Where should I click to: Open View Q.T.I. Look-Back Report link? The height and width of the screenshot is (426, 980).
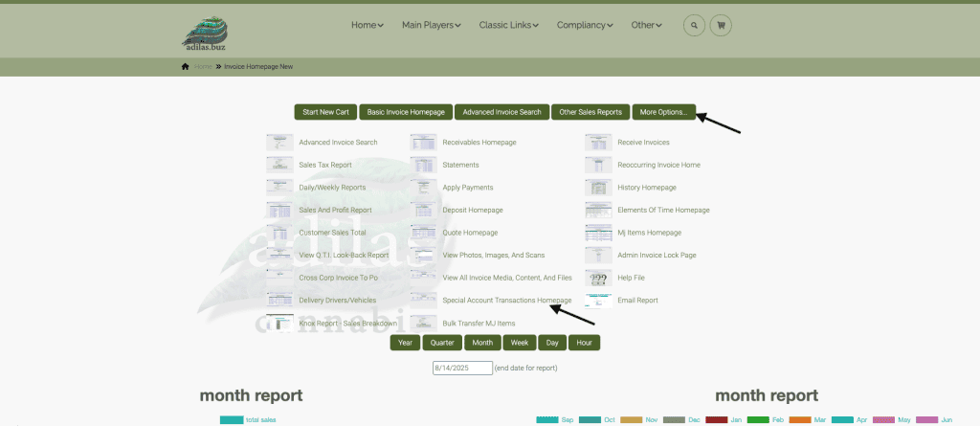[x=344, y=256]
